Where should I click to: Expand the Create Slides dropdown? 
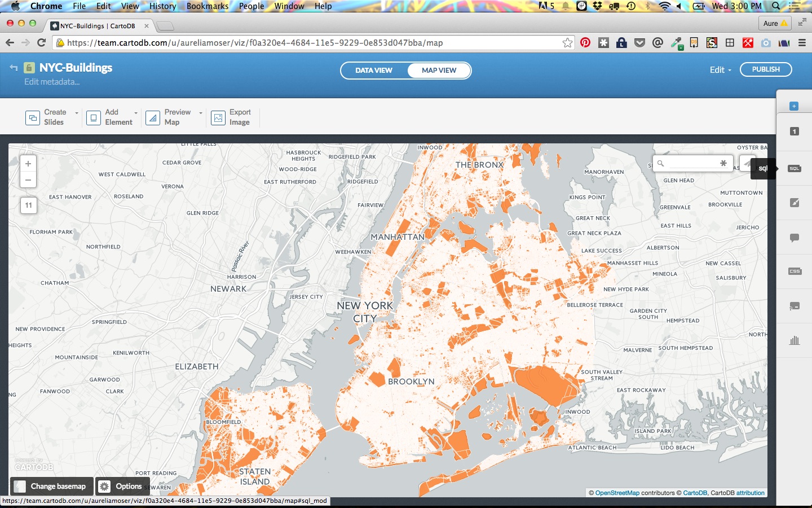point(77,113)
